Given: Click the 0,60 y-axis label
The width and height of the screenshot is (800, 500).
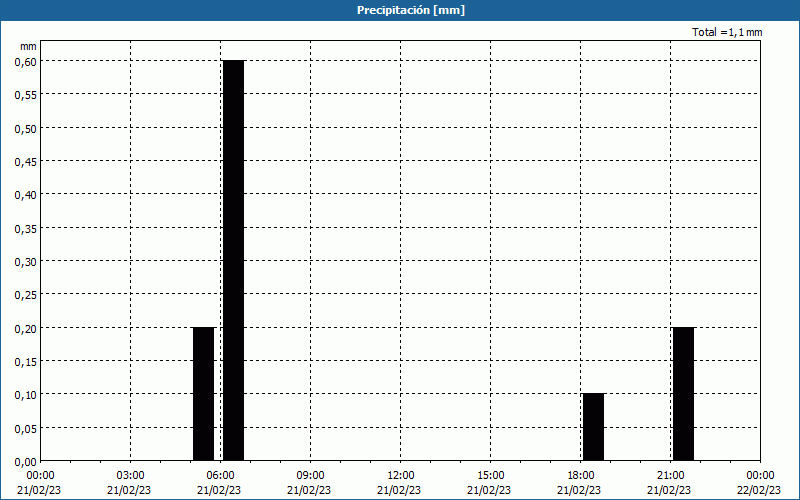Looking at the screenshot, I should (x=26, y=61).
